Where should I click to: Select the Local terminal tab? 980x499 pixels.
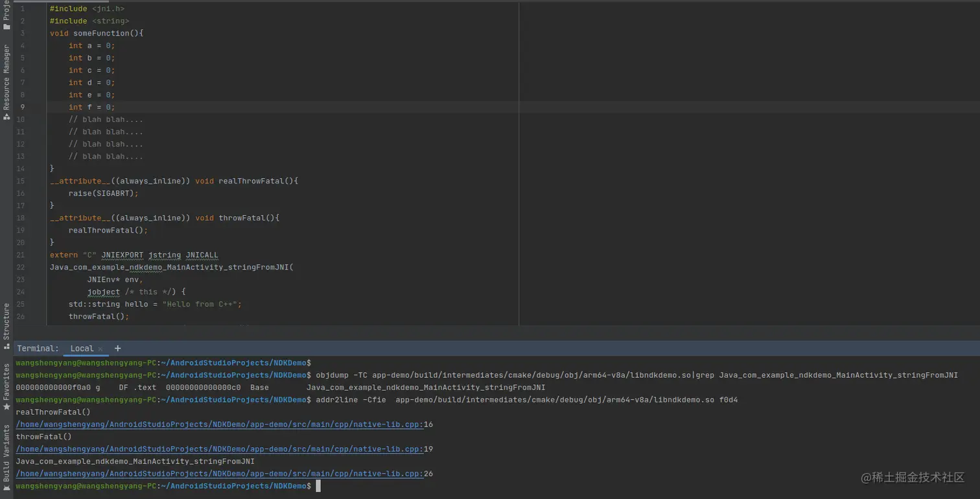point(82,349)
